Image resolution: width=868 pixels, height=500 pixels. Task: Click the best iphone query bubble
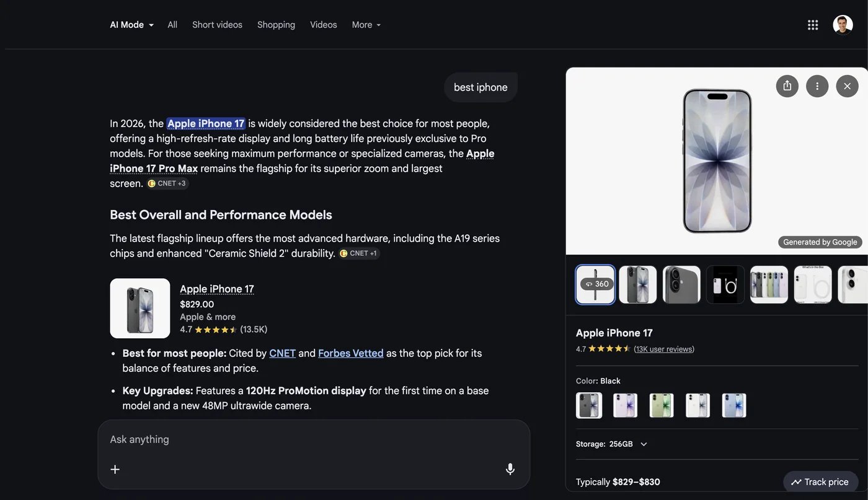click(x=480, y=87)
